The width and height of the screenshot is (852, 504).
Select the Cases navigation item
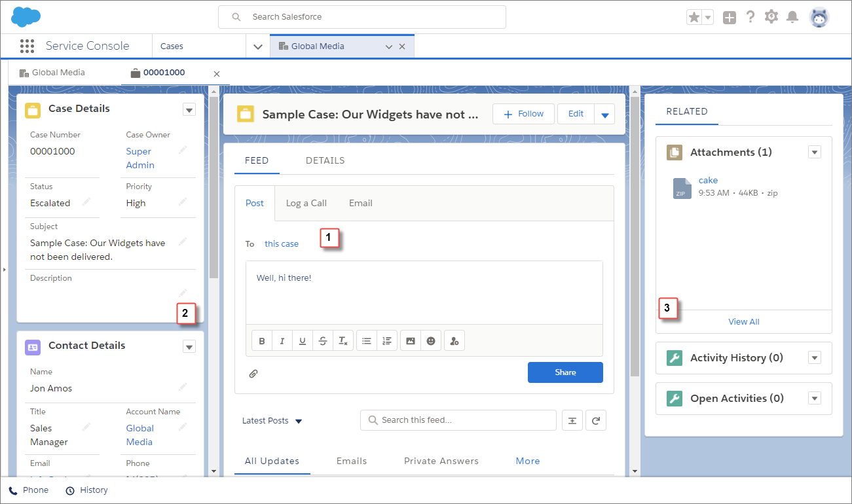click(172, 46)
